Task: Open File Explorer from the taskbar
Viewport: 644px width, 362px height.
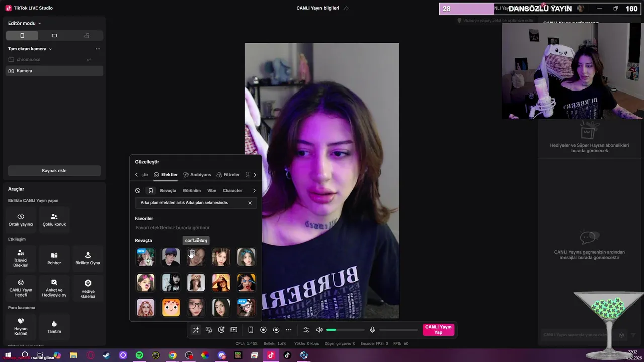Action: (x=73, y=355)
